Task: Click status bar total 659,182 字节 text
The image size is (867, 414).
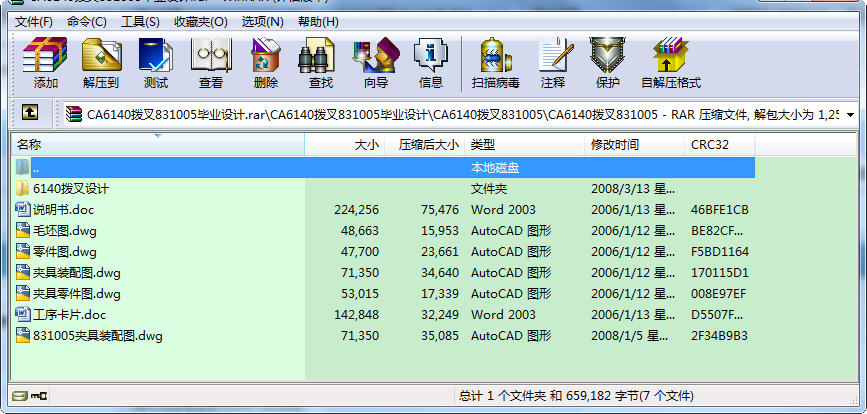Action: point(577,396)
